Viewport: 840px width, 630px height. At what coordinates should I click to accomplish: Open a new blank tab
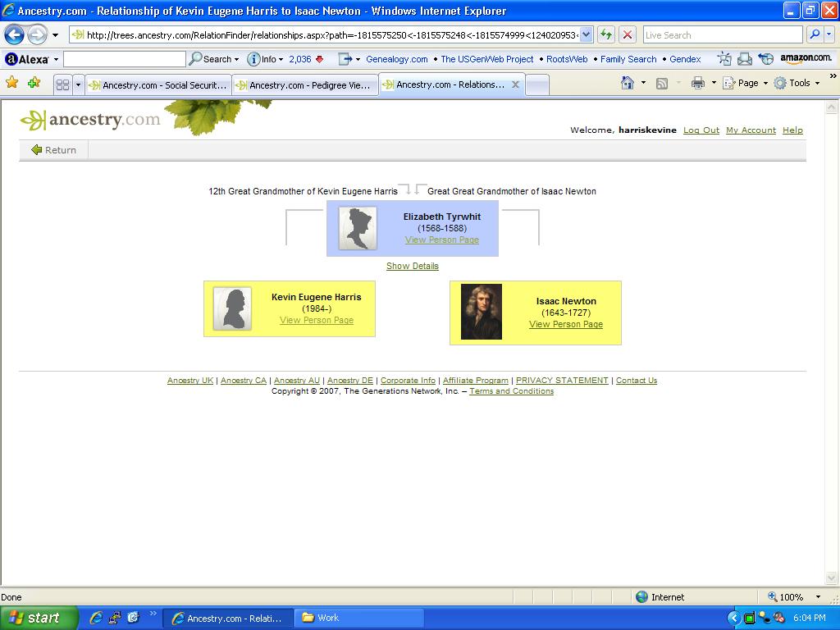[537, 85]
